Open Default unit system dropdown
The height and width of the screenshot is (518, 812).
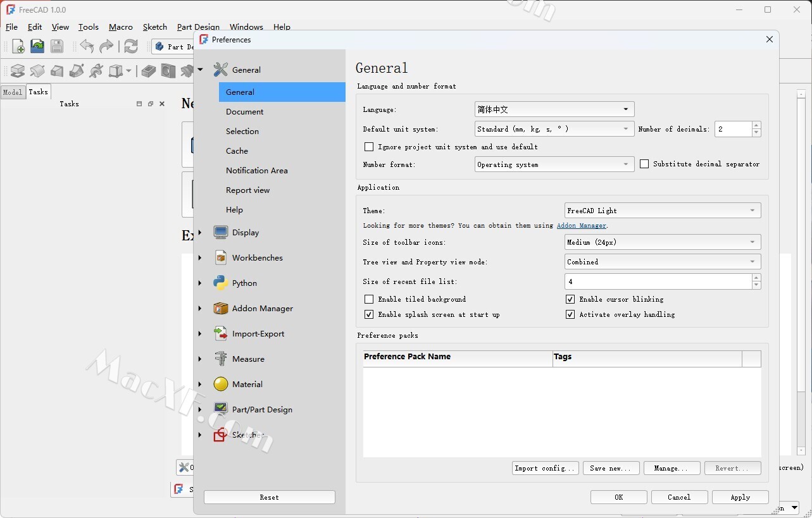pos(554,129)
